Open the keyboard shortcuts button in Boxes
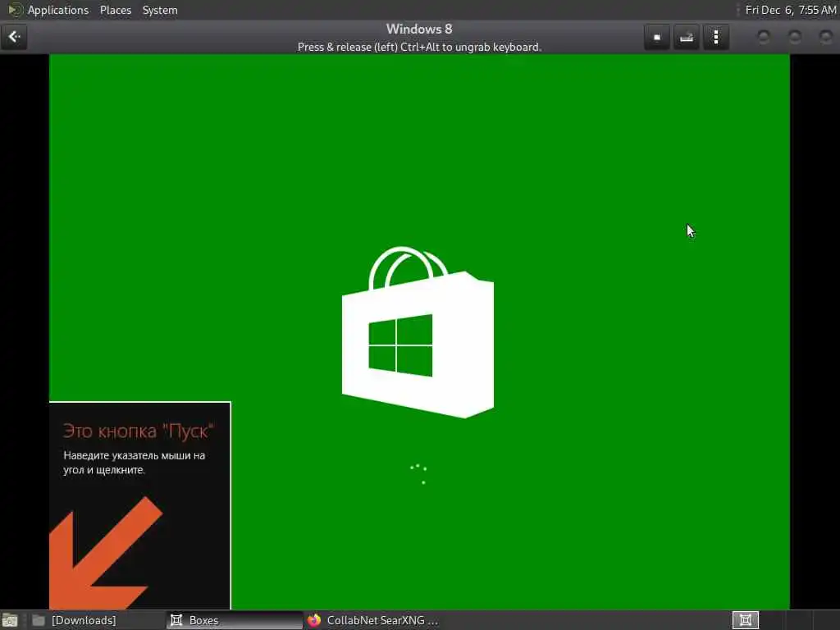This screenshot has width=840, height=630. [x=687, y=37]
